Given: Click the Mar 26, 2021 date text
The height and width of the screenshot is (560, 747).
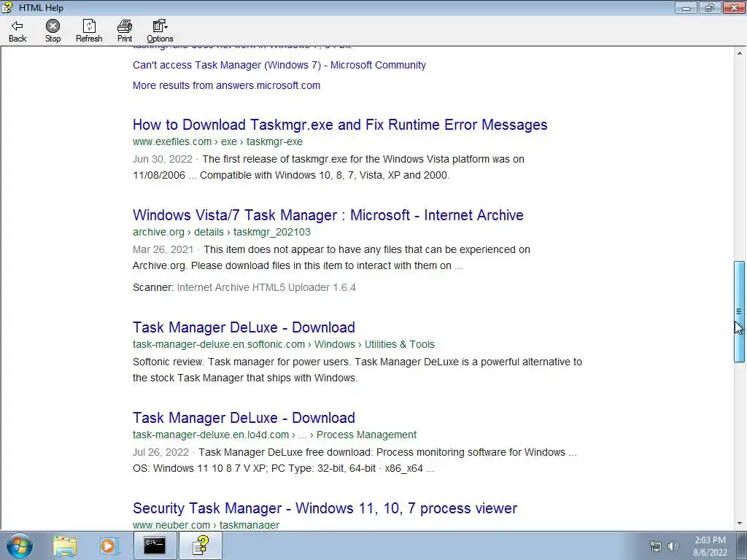Looking at the screenshot, I should click(x=163, y=250).
